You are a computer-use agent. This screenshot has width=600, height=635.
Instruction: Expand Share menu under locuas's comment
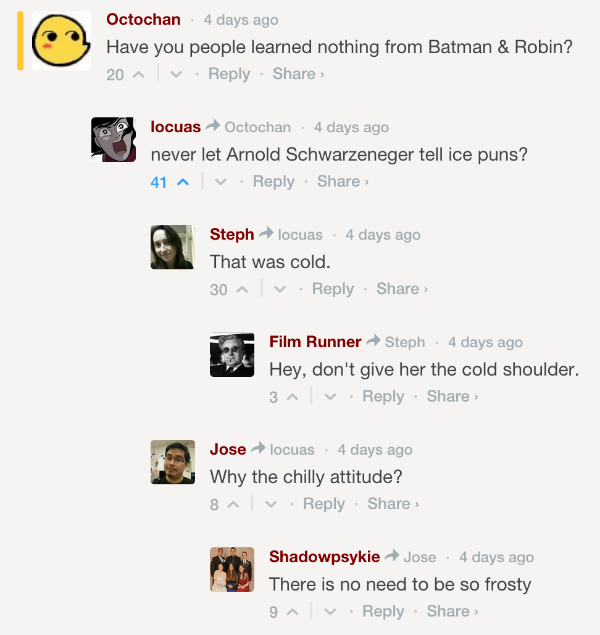342,182
